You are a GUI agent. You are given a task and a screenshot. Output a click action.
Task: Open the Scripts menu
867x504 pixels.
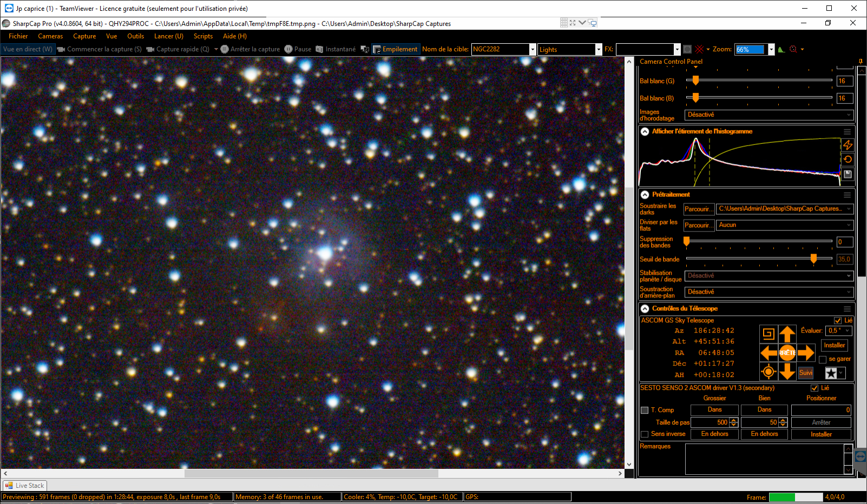tap(203, 36)
